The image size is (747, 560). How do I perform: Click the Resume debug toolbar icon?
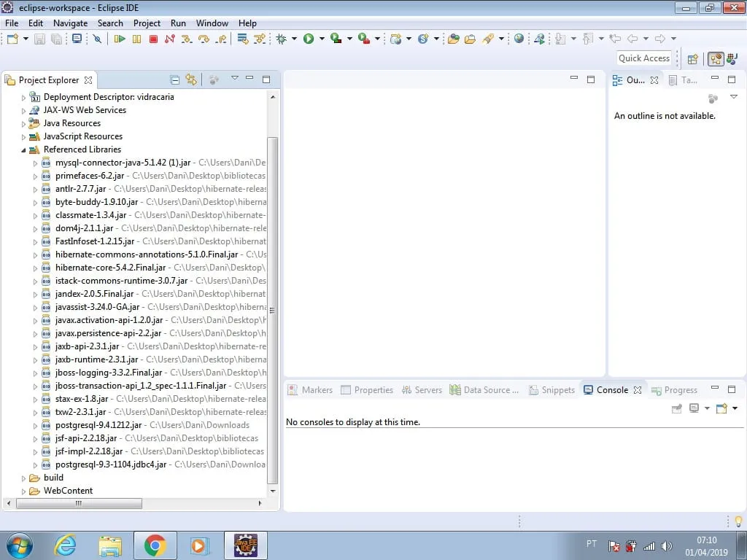click(x=120, y=39)
